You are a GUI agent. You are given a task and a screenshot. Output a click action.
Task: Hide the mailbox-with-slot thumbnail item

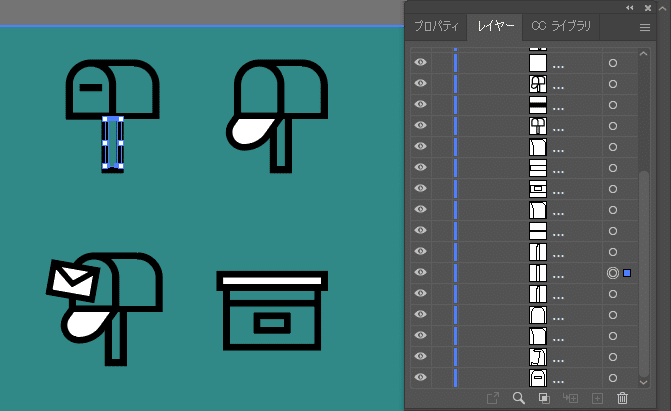pos(420,377)
